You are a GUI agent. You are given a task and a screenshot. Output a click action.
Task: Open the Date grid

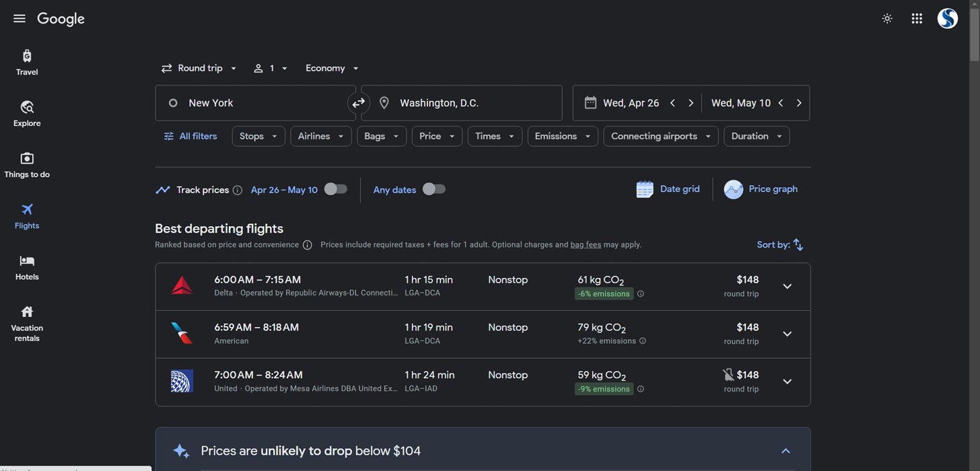pos(668,189)
